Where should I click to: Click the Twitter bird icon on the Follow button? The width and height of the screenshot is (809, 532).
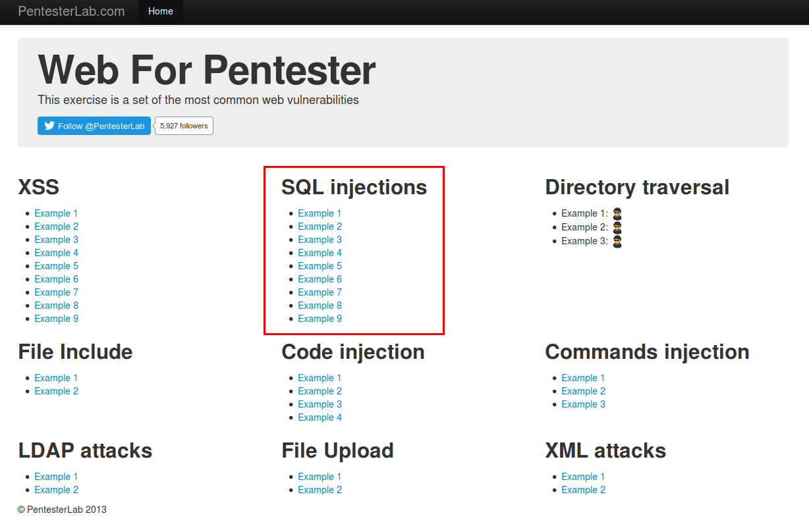pyautogui.click(x=50, y=125)
